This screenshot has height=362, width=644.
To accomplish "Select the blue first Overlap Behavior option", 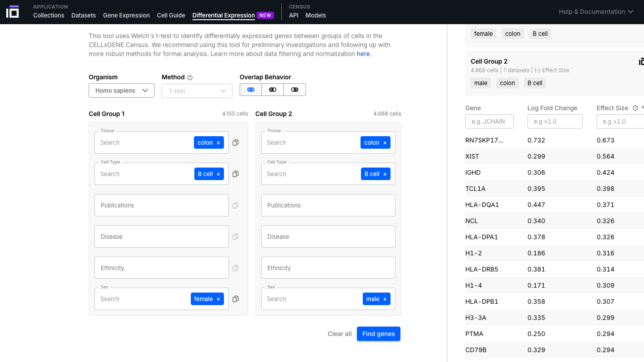I will coord(251,90).
